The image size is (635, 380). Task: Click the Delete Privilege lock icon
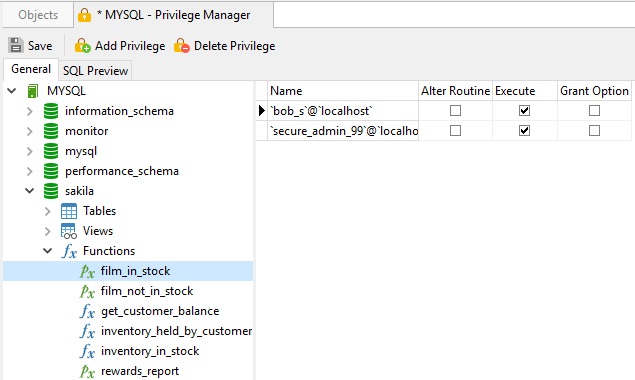181,45
